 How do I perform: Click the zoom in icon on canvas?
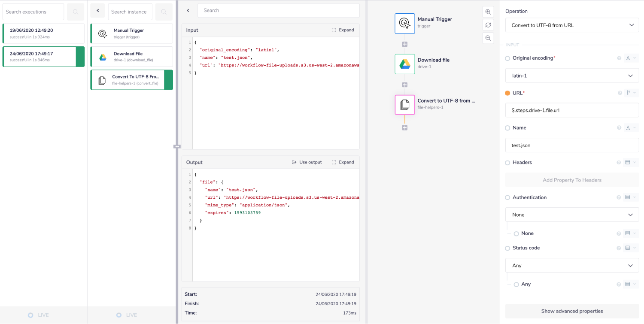pyautogui.click(x=488, y=12)
